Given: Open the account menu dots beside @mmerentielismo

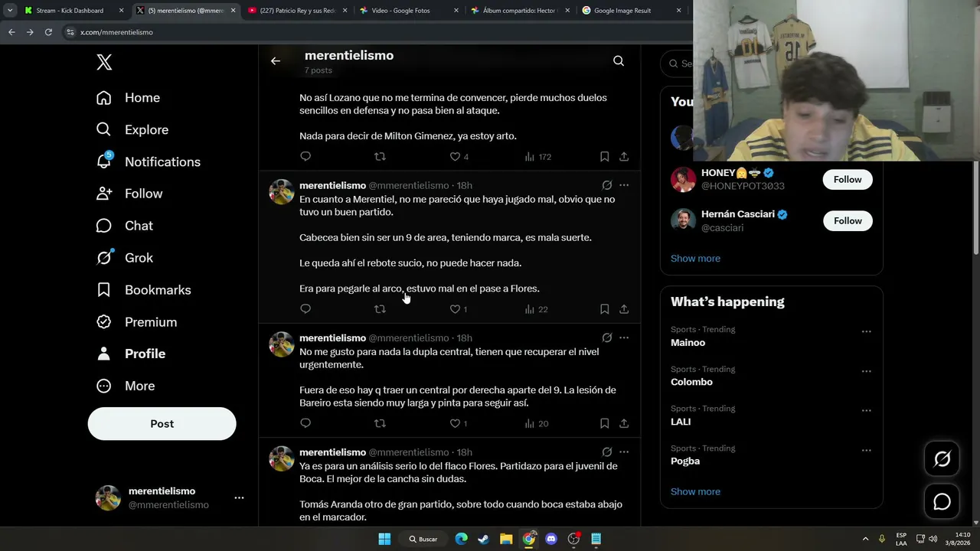Looking at the screenshot, I should 239,498.
